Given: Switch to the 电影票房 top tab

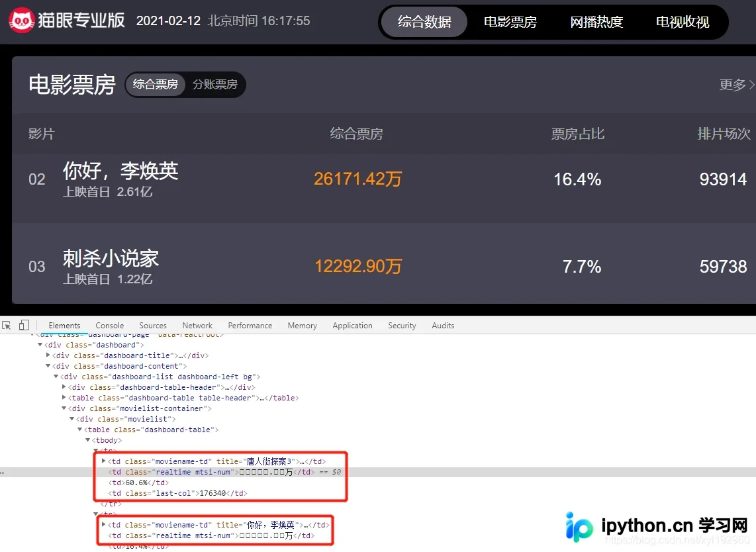Looking at the screenshot, I should pos(510,22).
